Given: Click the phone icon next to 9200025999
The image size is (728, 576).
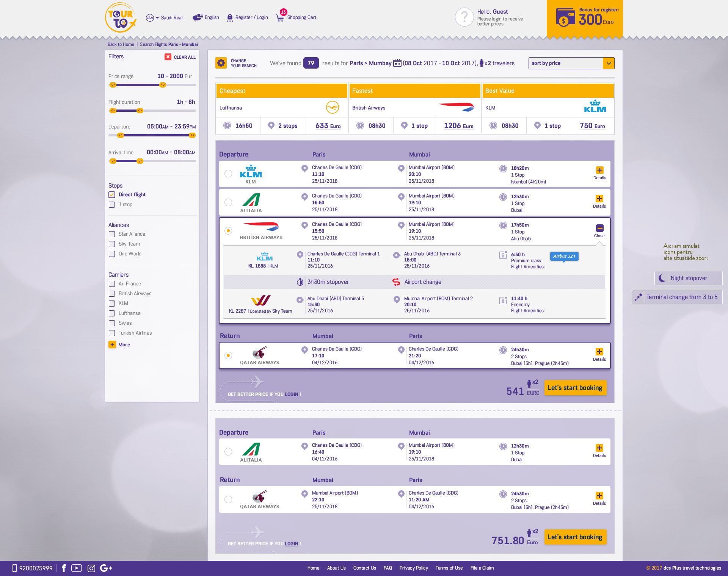Looking at the screenshot, I should click(x=15, y=568).
